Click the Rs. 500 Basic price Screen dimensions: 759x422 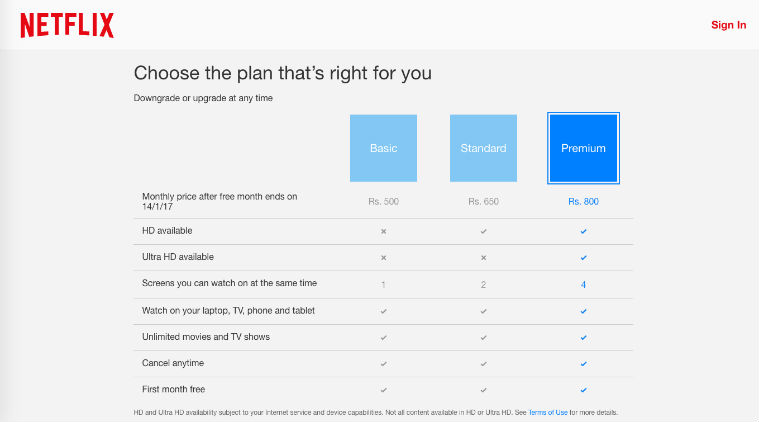[383, 201]
